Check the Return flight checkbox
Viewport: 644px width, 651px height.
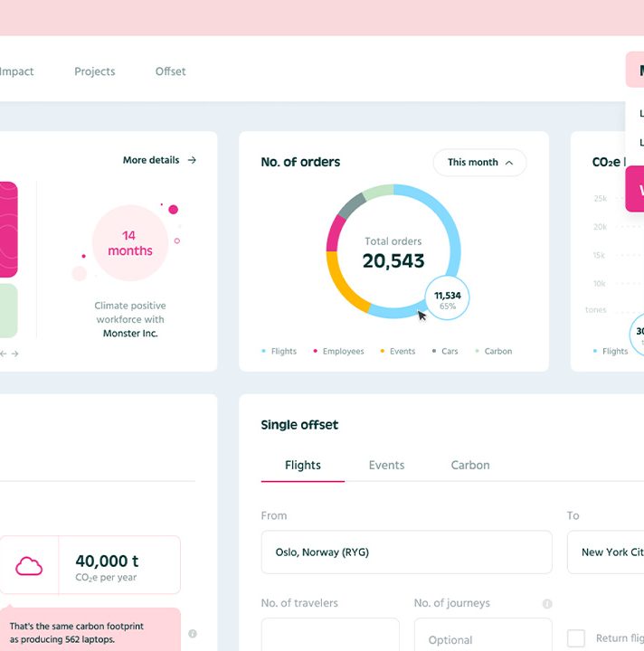tap(576, 638)
